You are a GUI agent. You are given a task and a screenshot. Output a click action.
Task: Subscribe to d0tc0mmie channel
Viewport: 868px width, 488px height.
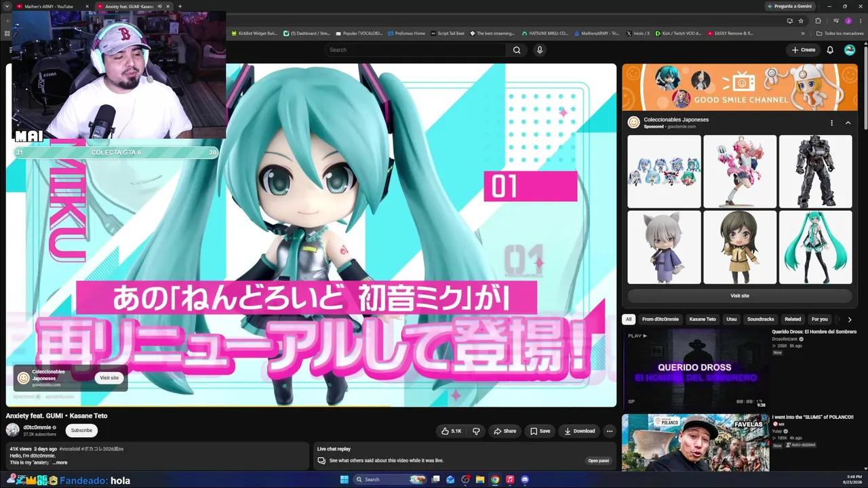tap(81, 430)
